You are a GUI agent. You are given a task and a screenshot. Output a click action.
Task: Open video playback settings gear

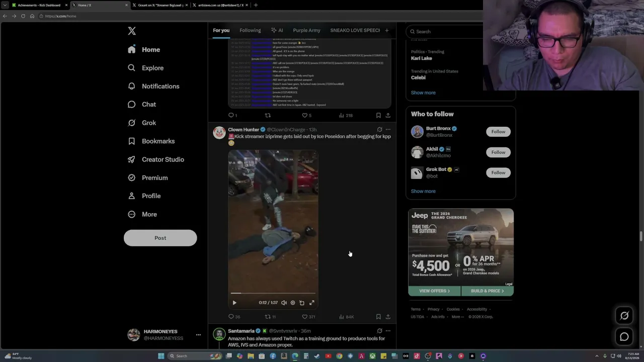pyautogui.click(x=293, y=303)
